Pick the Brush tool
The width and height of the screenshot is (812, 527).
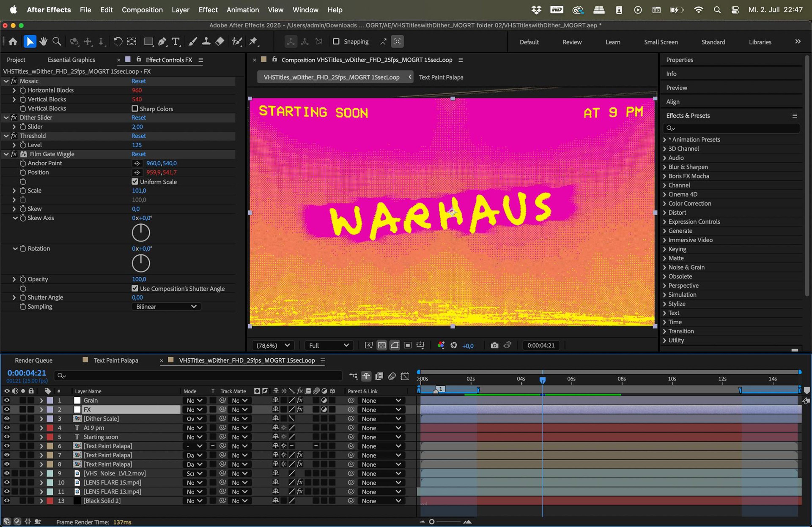193,41
